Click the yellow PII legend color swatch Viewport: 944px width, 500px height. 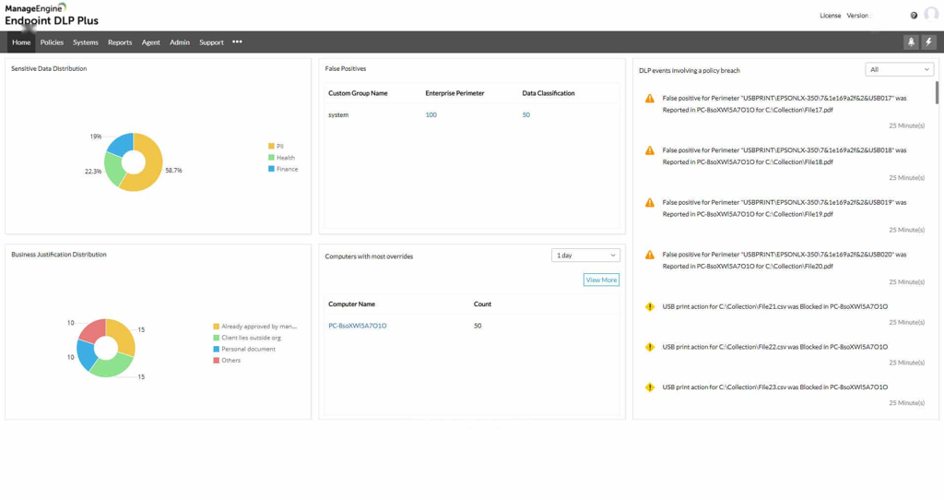271,147
